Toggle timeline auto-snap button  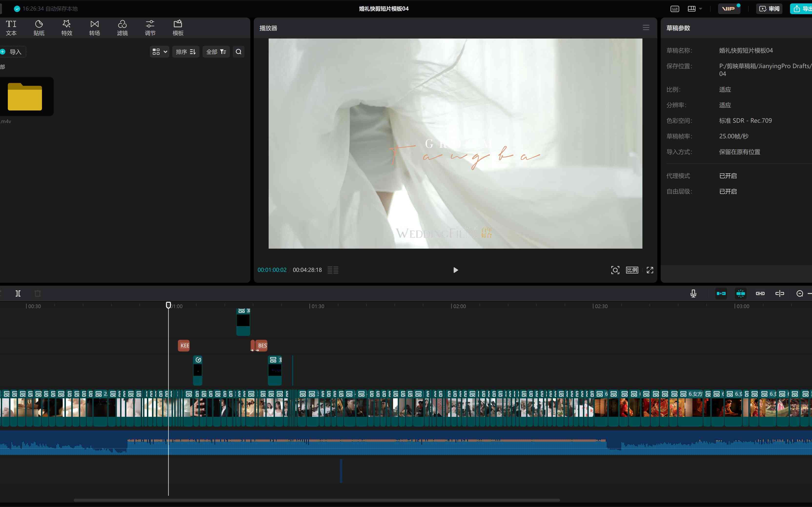(x=741, y=293)
